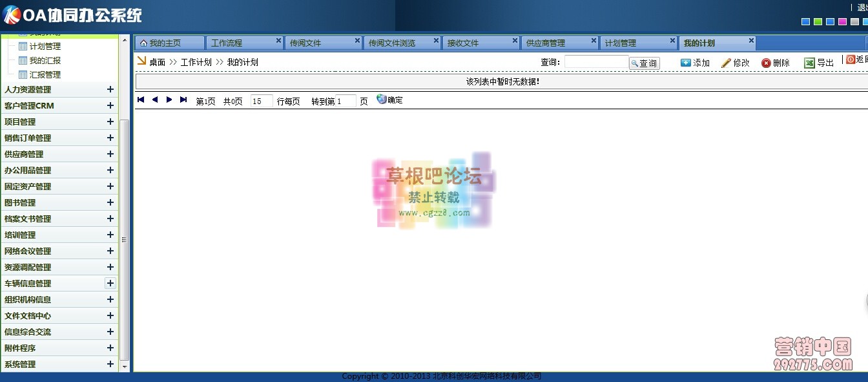868x382 pixels.
Task: Expand the 车辆信息管理 plus button
Action: tap(110, 283)
